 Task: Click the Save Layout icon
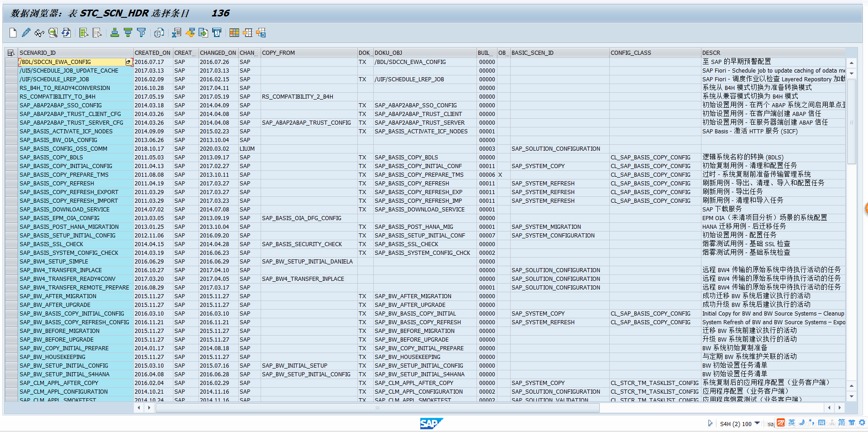coord(261,32)
